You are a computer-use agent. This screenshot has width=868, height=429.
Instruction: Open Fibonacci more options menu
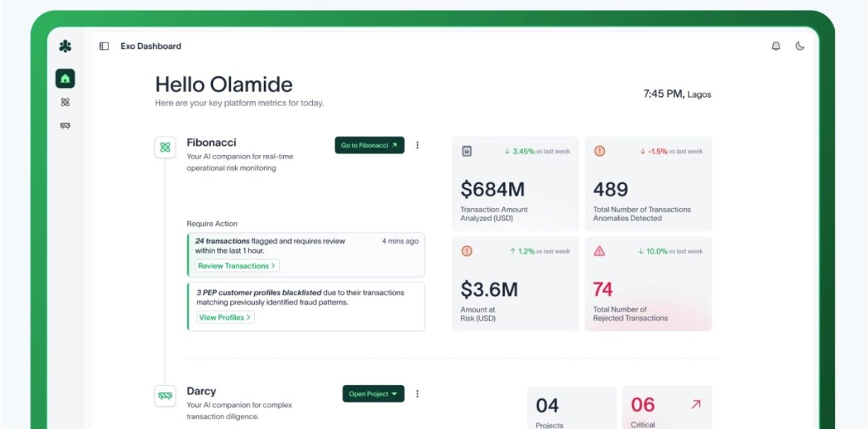417,145
